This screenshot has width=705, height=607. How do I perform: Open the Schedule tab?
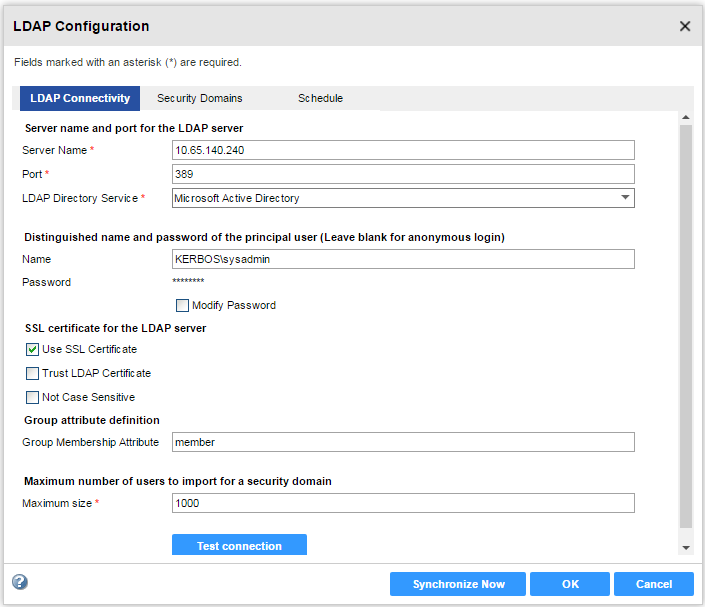coord(320,99)
